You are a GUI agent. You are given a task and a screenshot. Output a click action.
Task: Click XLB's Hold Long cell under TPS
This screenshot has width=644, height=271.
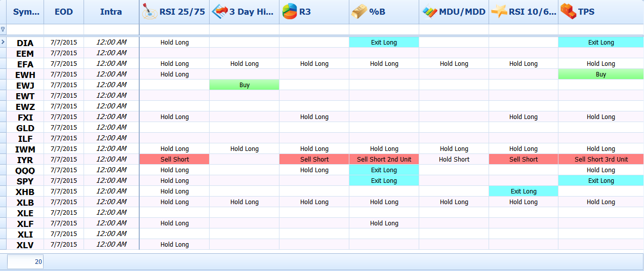click(601, 202)
